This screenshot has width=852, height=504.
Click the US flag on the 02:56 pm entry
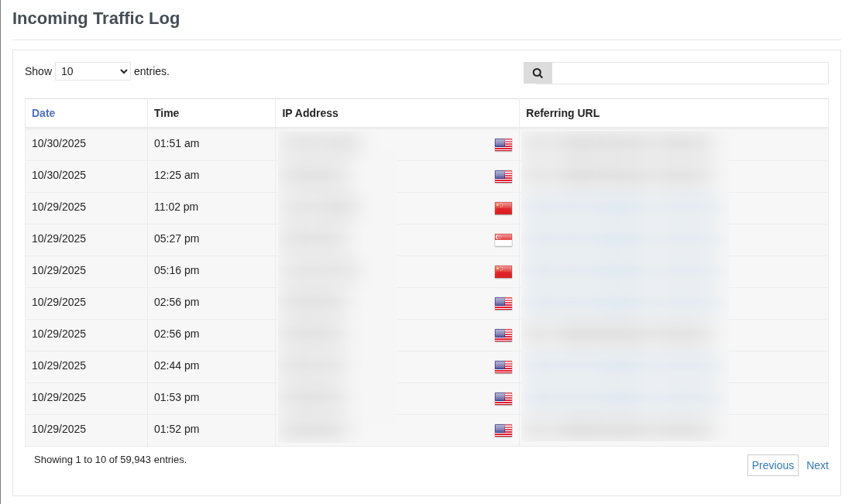point(503,303)
